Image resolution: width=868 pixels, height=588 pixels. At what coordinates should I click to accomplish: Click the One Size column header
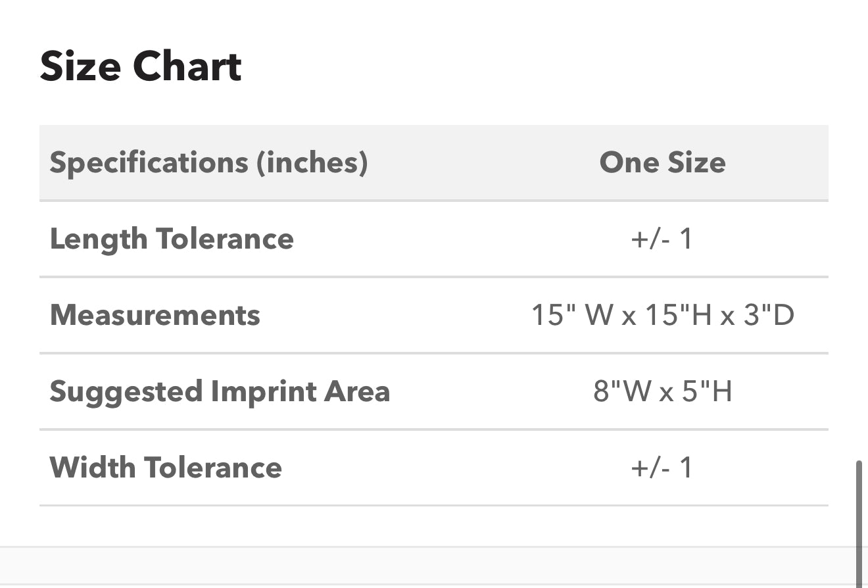pyautogui.click(x=662, y=162)
